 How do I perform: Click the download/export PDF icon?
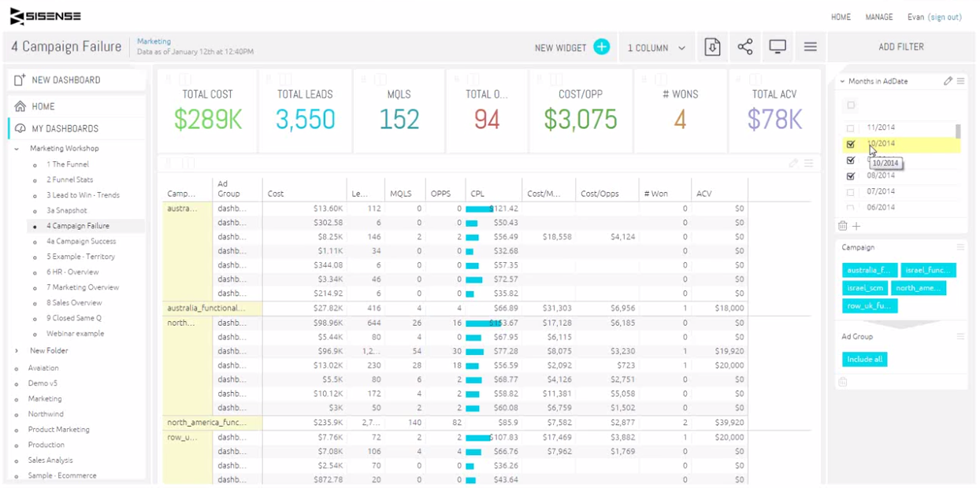pos(712,47)
